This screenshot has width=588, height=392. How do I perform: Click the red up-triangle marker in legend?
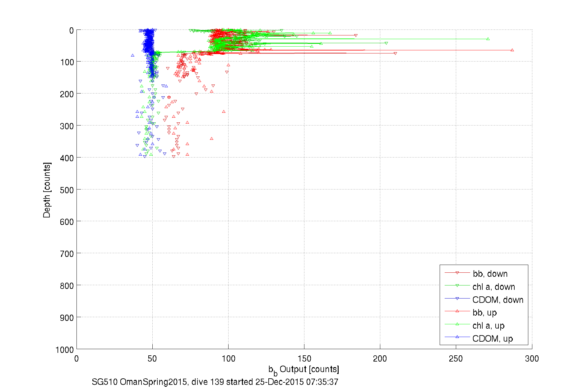457,311
